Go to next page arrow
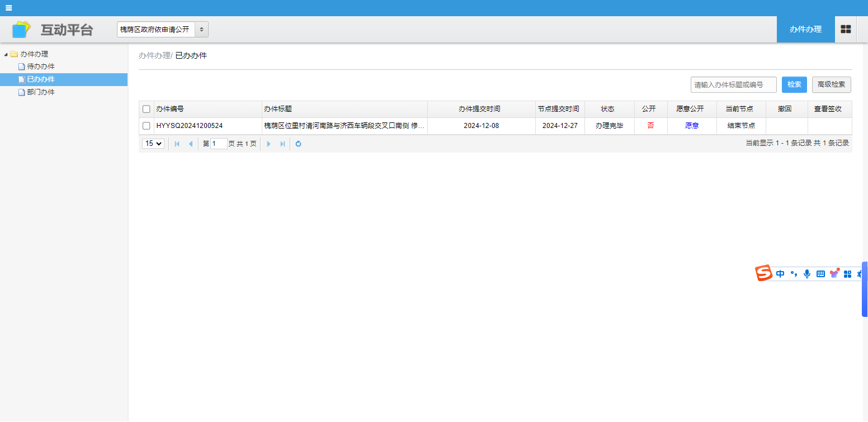 [268, 144]
